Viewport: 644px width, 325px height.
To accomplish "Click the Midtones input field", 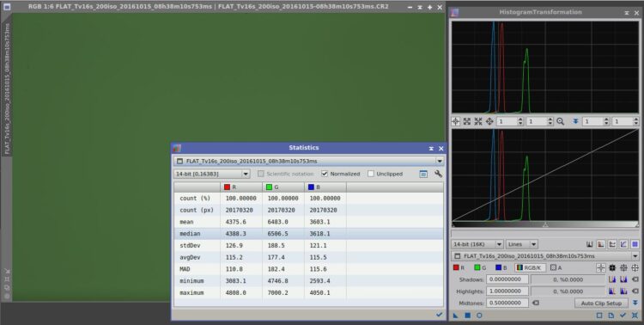I will (x=507, y=304).
